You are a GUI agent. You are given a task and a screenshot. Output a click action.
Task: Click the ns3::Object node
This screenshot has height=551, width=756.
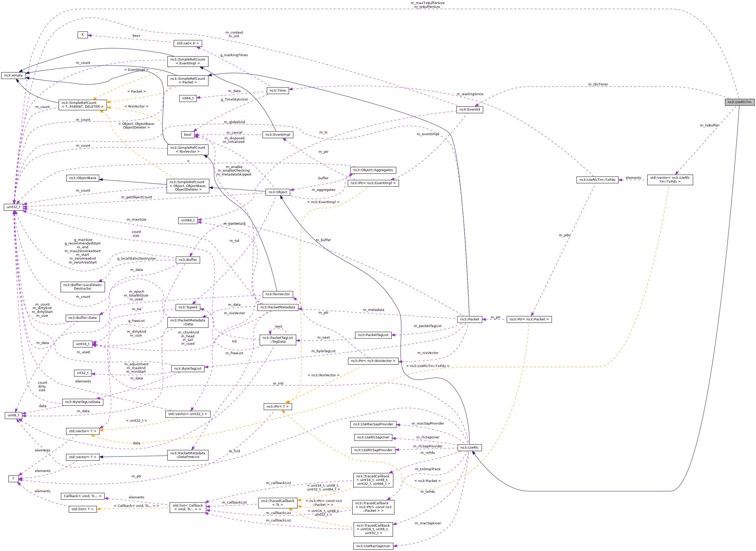click(x=278, y=192)
